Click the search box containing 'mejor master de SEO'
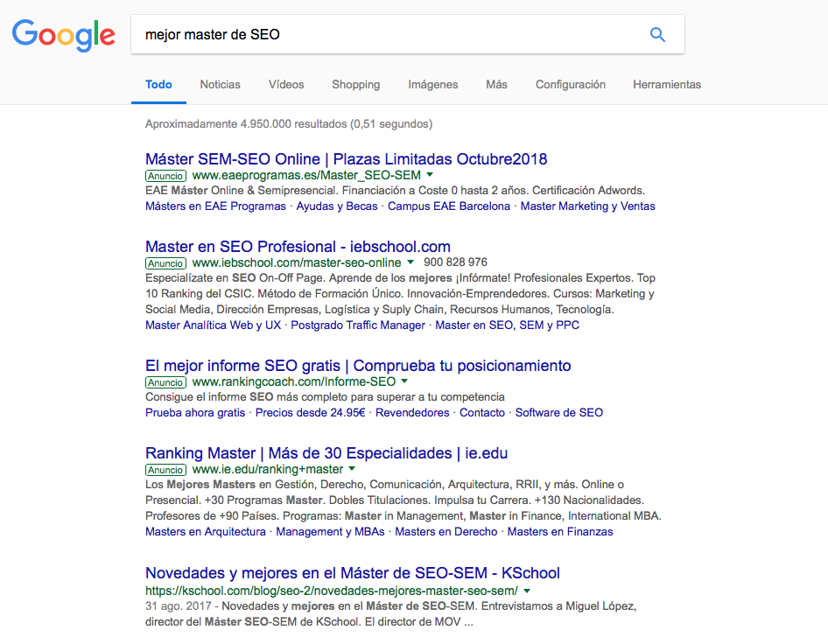 pos(408,34)
